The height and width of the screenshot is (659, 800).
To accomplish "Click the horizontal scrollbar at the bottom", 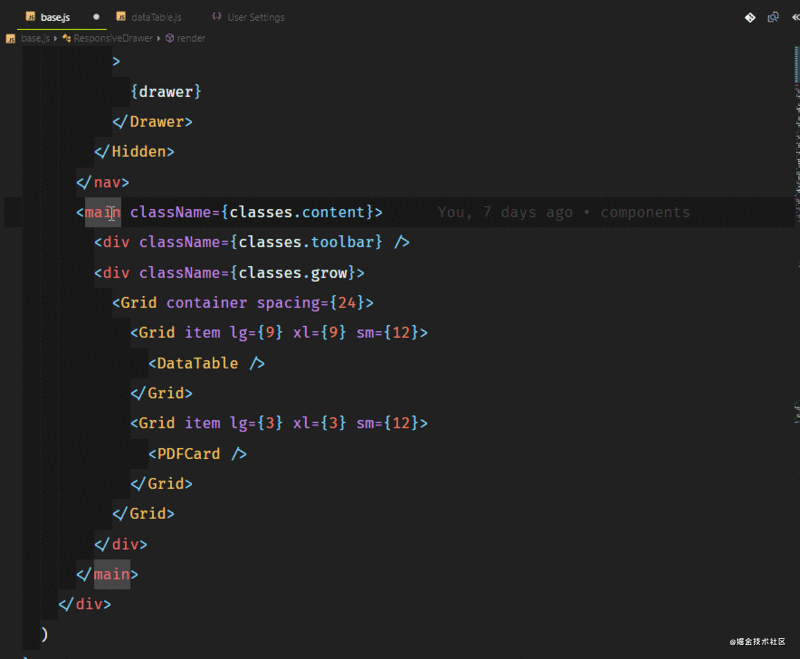I will coord(400,655).
